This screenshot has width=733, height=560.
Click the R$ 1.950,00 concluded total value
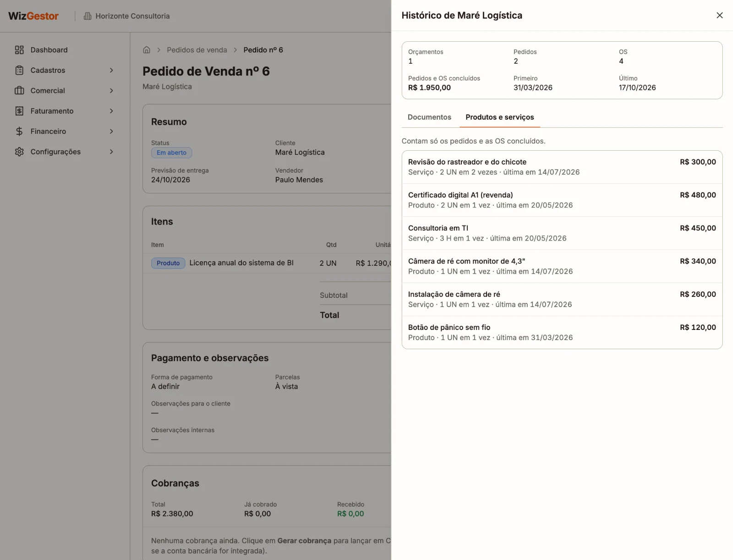[429, 88]
